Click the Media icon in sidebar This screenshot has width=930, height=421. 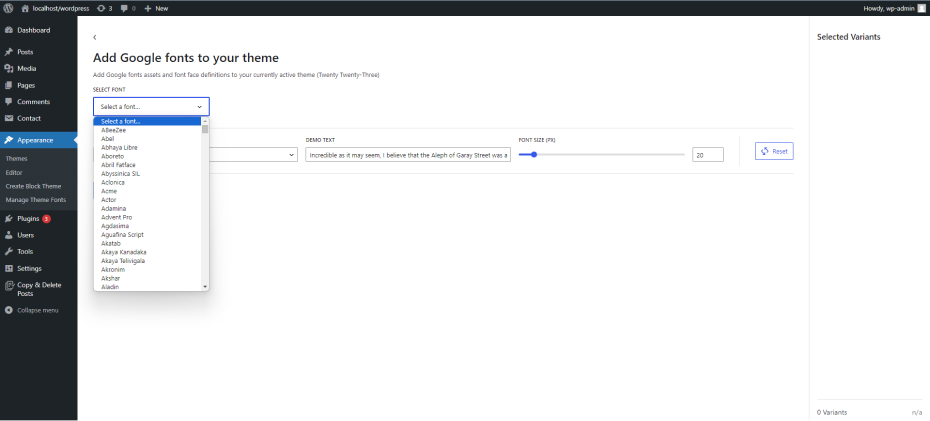(x=8, y=69)
